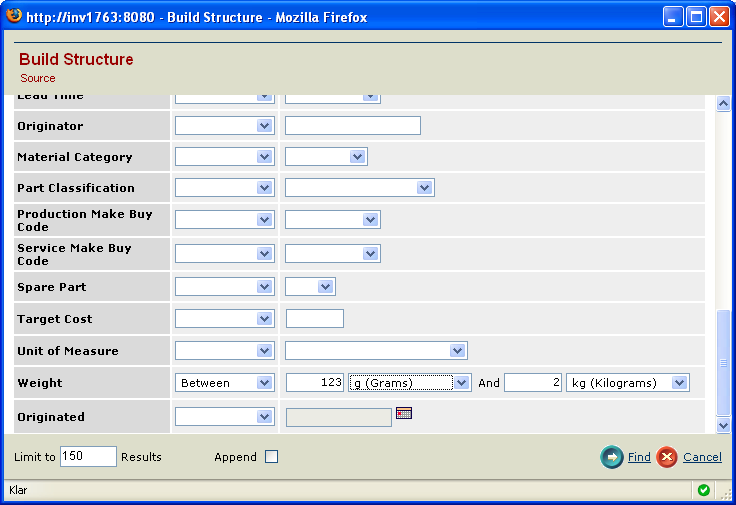Click the green security status icon
The image size is (736, 505).
tap(704, 490)
